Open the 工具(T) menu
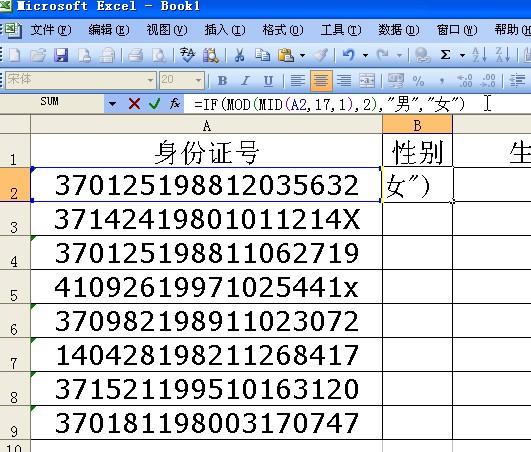The width and height of the screenshot is (531, 452). point(341,30)
